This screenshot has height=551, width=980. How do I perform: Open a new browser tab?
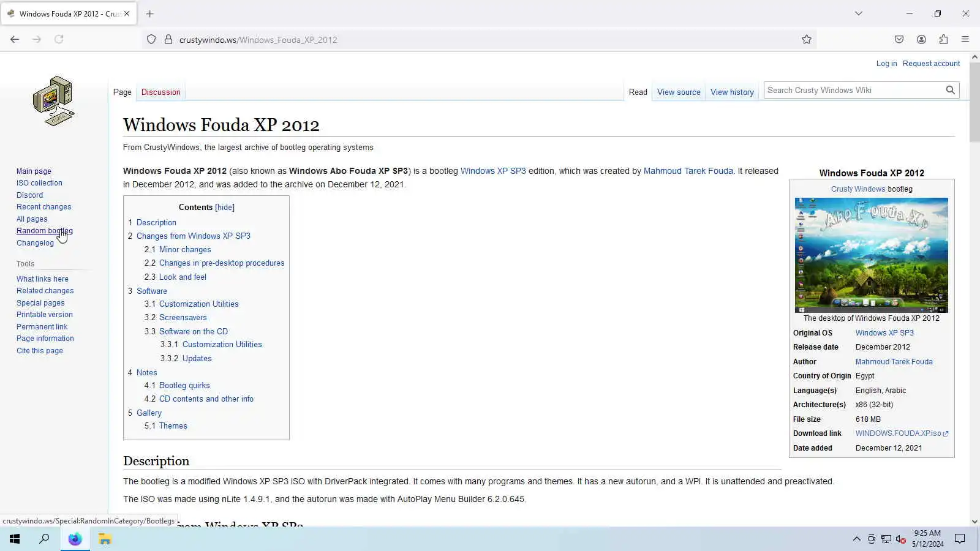(x=149, y=13)
